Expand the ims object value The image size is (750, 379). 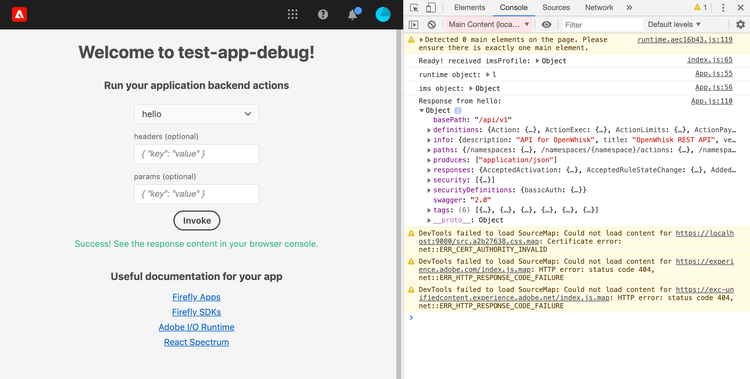471,89
